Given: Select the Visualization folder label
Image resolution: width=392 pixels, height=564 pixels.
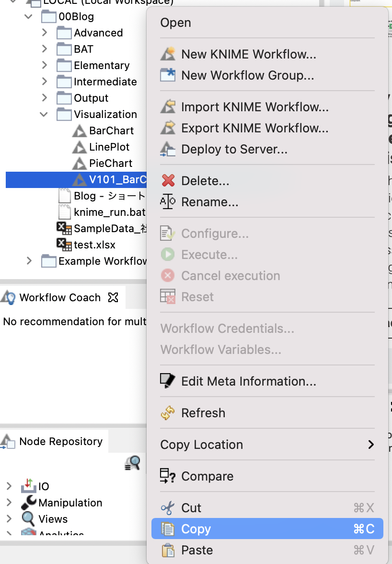Looking at the screenshot, I should pyautogui.click(x=105, y=114).
